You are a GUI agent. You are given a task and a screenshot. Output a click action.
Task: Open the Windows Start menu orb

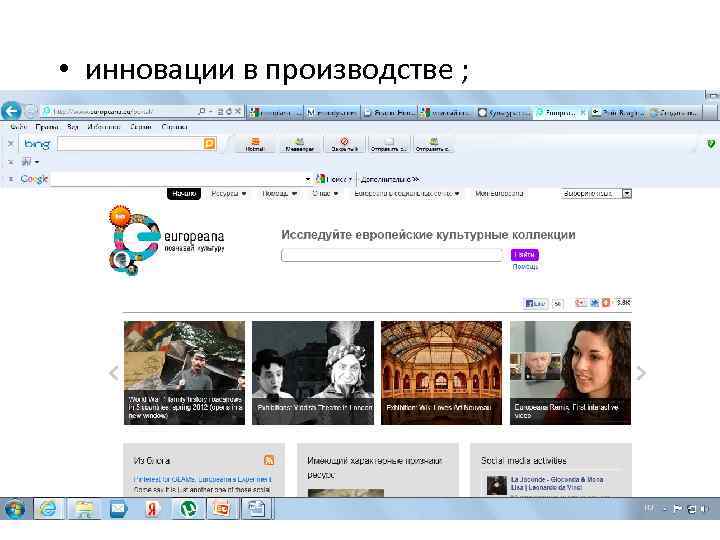16,509
